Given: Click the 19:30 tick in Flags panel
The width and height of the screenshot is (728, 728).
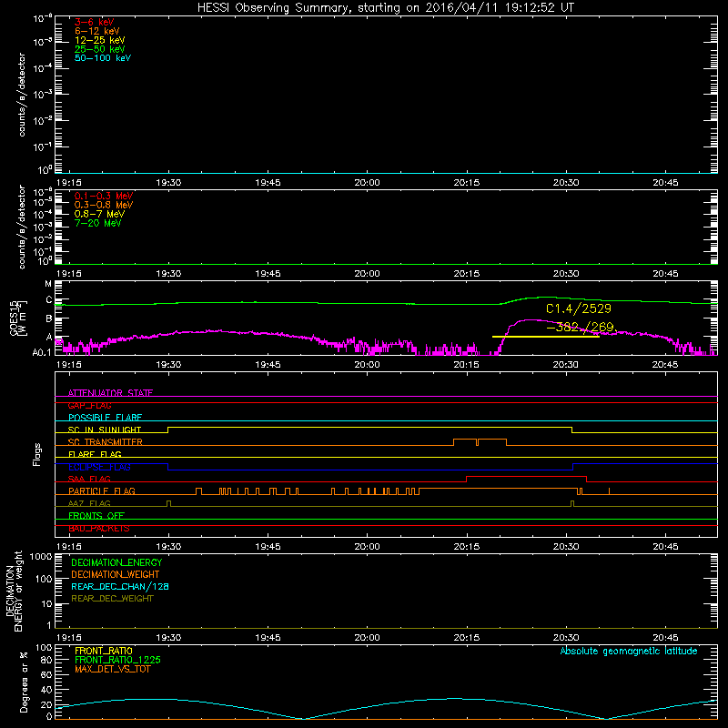Looking at the screenshot, I should [168, 547].
